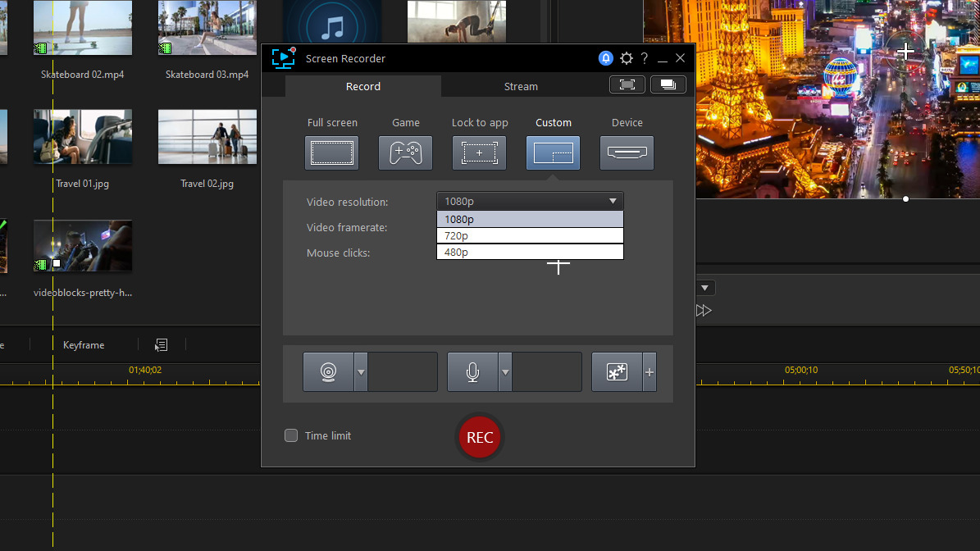Select the Travel 02.jpg thumbnail

click(x=207, y=137)
